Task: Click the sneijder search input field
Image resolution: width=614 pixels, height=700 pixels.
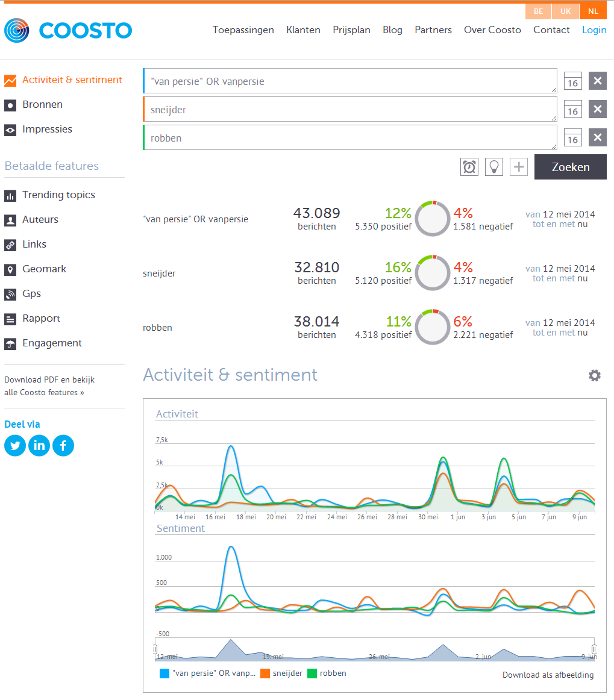Action: pyautogui.click(x=349, y=110)
